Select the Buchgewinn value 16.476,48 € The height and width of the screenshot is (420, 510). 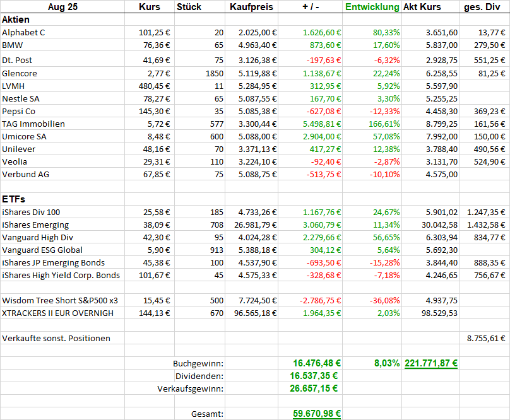click(x=317, y=363)
